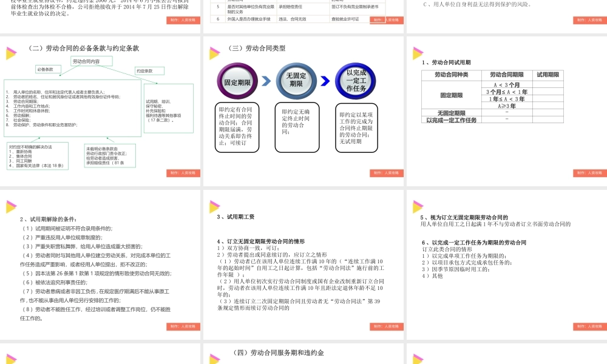Select the 必备条款 label box

pyautogui.click(x=48, y=69)
